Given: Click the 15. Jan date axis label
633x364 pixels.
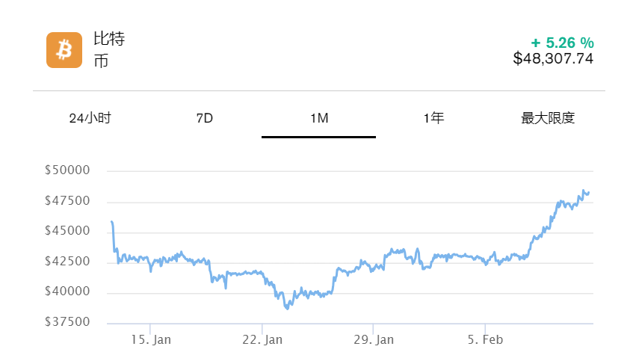Looking at the screenshot, I should [x=151, y=340].
